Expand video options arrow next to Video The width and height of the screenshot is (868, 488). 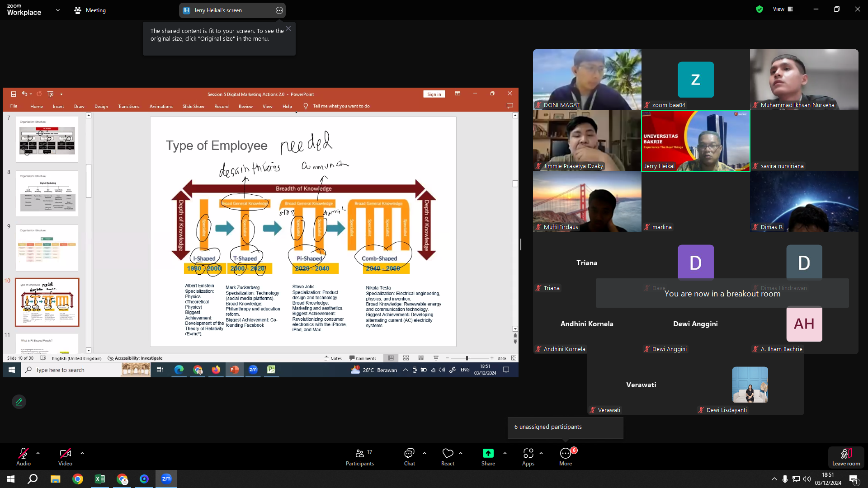pyautogui.click(x=82, y=453)
